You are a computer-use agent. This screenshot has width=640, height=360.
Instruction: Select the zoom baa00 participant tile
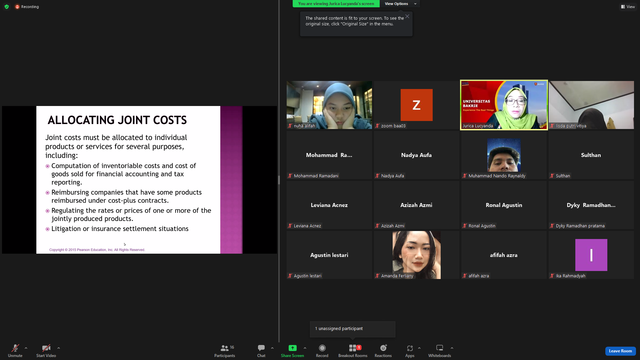(416, 105)
